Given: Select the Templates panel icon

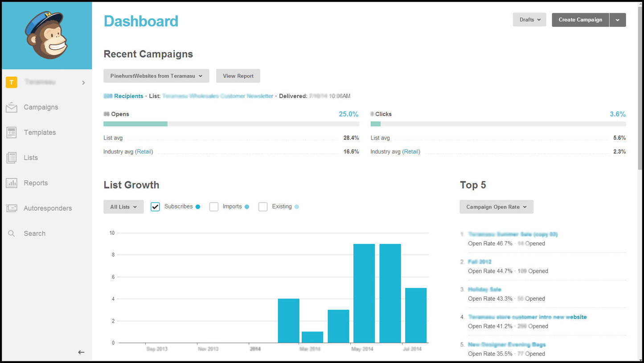Looking at the screenshot, I should coord(11,132).
